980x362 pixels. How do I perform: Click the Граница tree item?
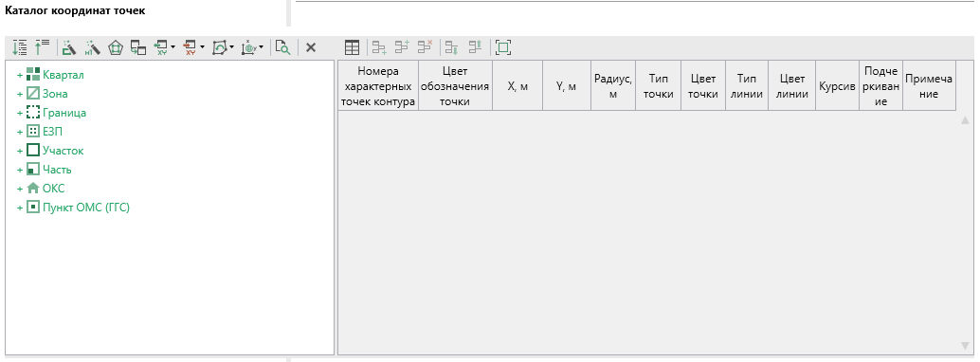[x=64, y=113]
